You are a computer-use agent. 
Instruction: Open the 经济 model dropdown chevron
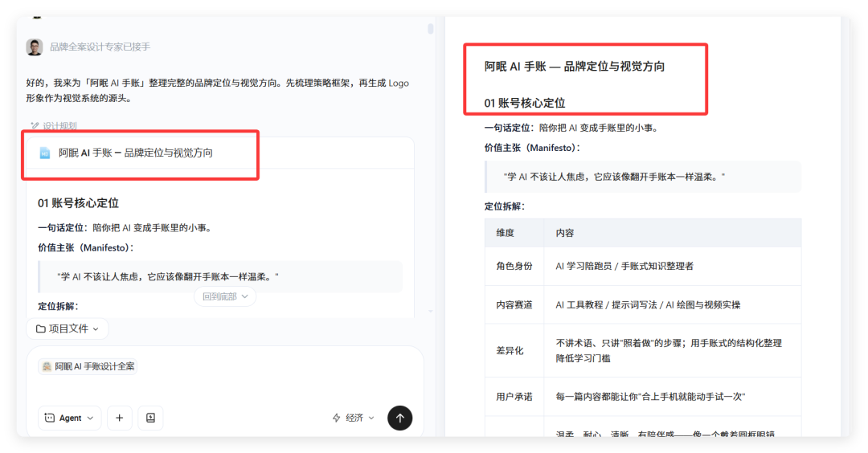click(371, 418)
